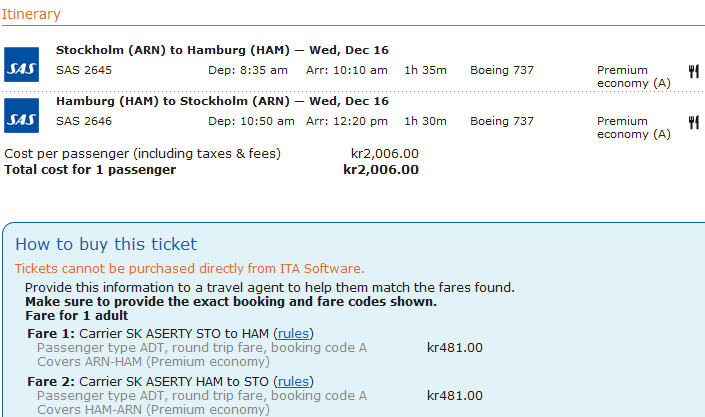
Task: Select Stockholm (ARN) to Hamburg (HAM) flight title
Action: pyautogui.click(x=222, y=50)
